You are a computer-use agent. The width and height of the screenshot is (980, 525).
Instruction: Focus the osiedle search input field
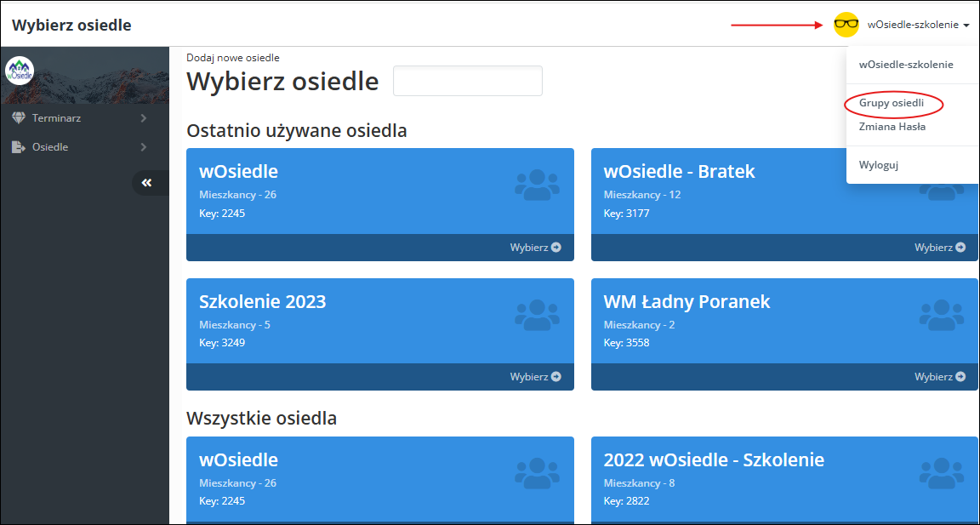point(467,81)
